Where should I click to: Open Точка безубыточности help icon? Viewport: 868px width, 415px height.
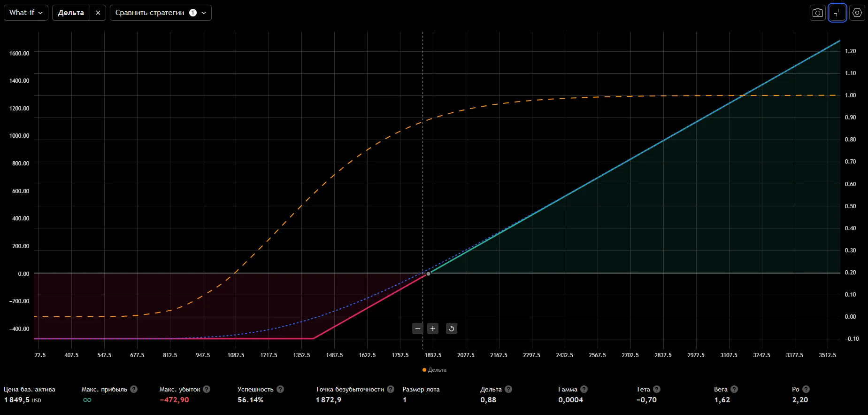pos(391,389)
